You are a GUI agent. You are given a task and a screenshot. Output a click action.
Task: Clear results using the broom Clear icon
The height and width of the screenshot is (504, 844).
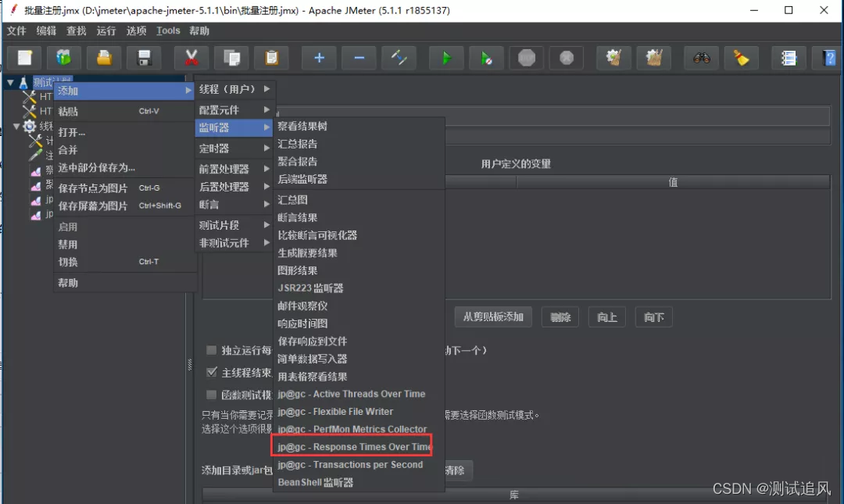tap(741, 57)
